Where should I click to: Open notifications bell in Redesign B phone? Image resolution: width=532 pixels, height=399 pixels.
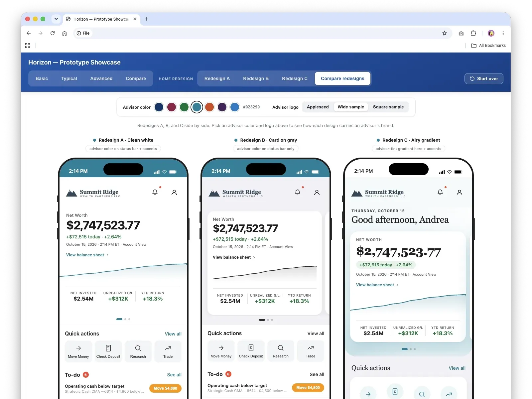298,192
